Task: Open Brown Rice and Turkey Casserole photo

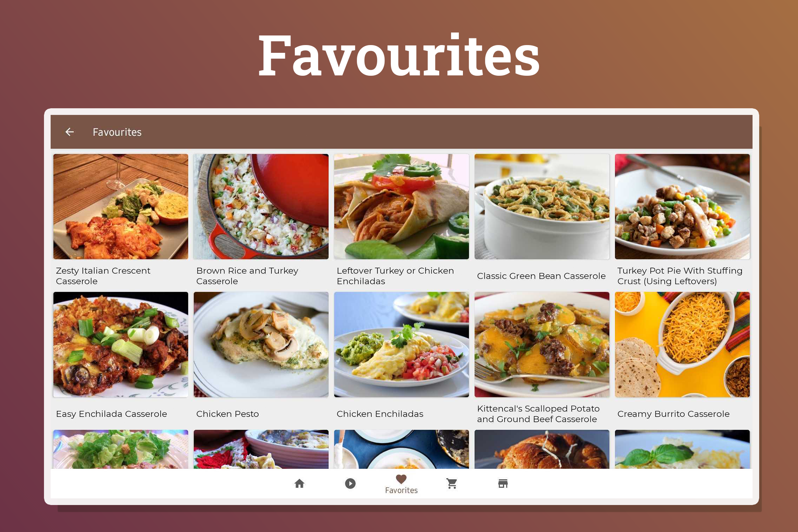Action: click(x=261, y=207)
